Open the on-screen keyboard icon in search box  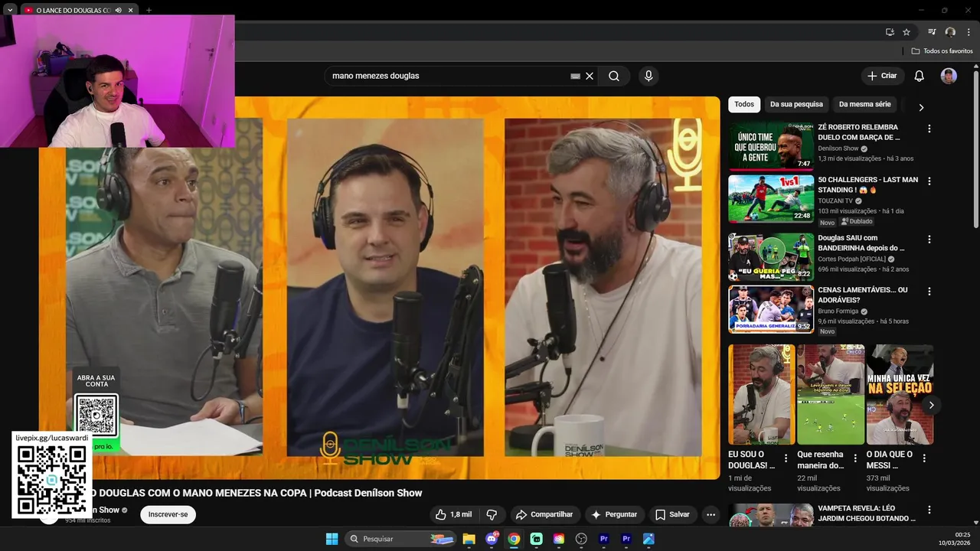pyautogui.click(x=576, y=76)
